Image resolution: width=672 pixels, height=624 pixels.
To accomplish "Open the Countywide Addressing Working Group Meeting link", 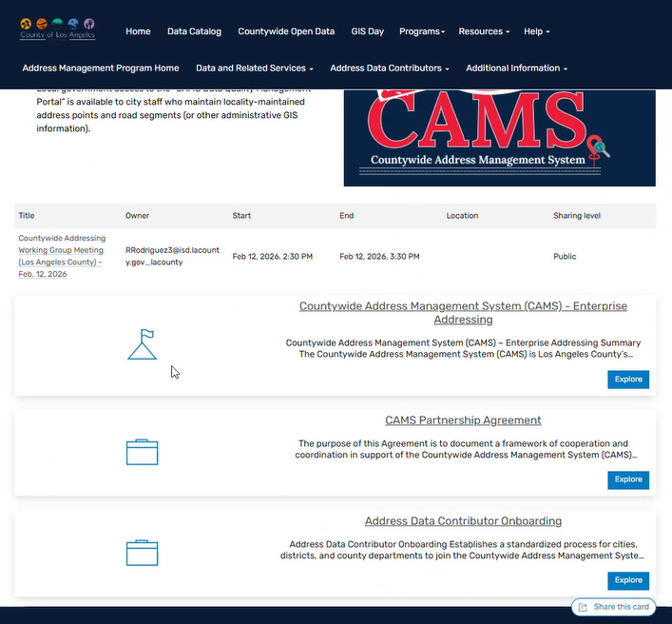I will tap(62, 256).
